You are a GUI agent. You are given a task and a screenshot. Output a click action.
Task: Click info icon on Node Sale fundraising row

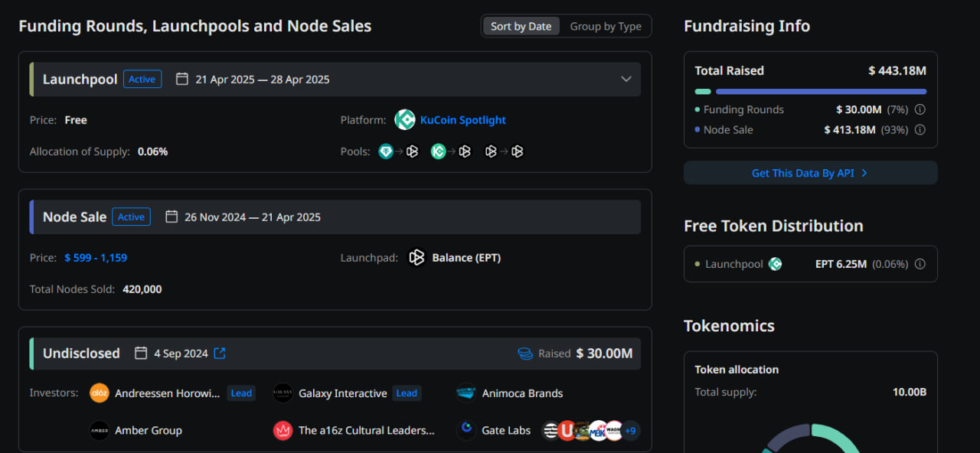pyautogui.click(x=920, y=129)
